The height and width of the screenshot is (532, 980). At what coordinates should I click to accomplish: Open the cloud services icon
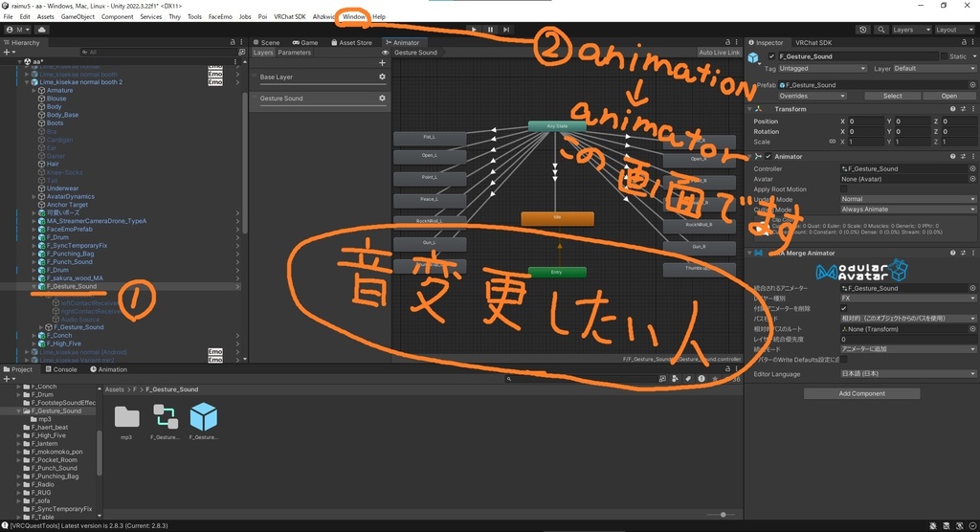coord(42,30)
